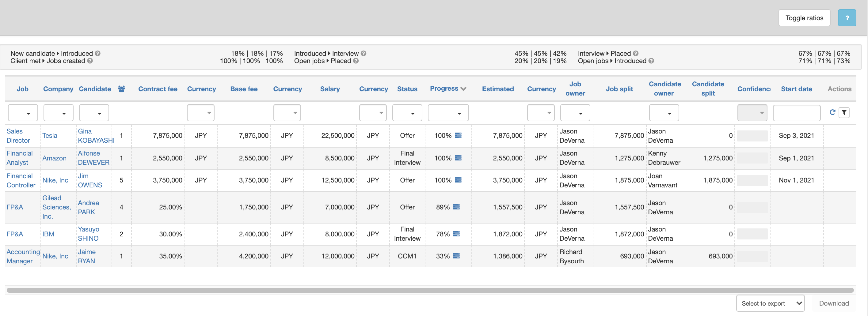Open Gilead Sciences, Inc. company link
868x316 pixels.
tap(57, 207)
